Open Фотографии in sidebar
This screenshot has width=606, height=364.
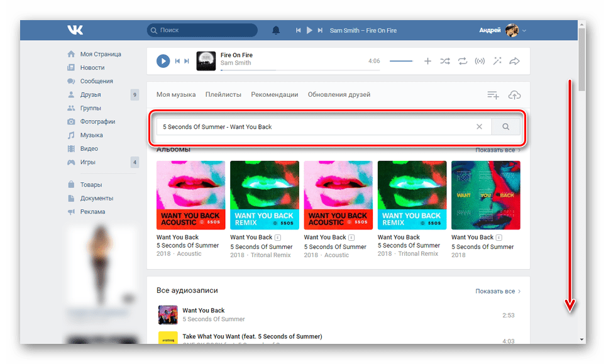point(97,122)
